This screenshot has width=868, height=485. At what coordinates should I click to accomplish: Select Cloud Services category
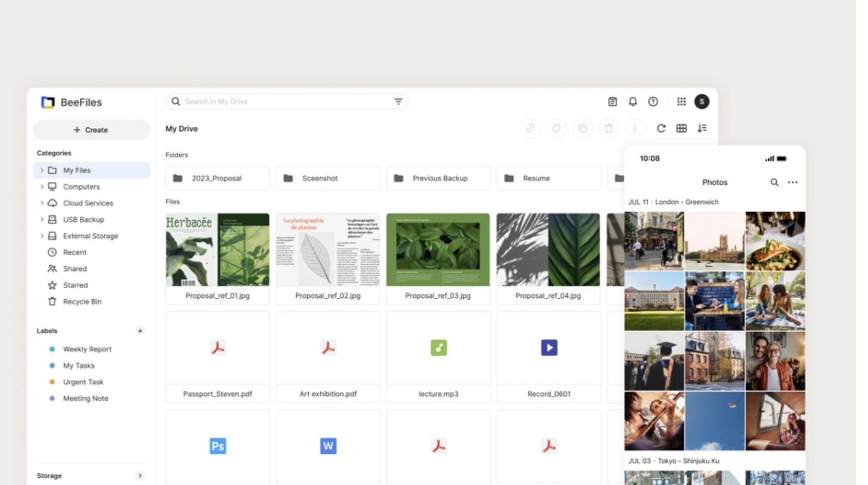[x=91, y=203]
